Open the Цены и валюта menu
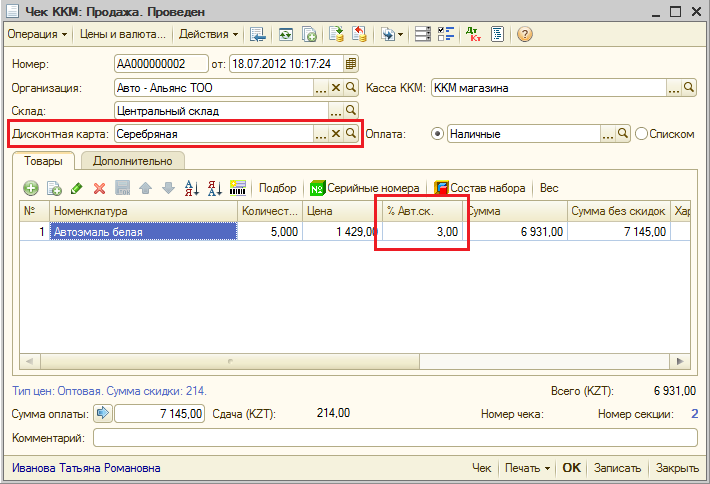The image size is (710, 484). [x=121, y=35]
